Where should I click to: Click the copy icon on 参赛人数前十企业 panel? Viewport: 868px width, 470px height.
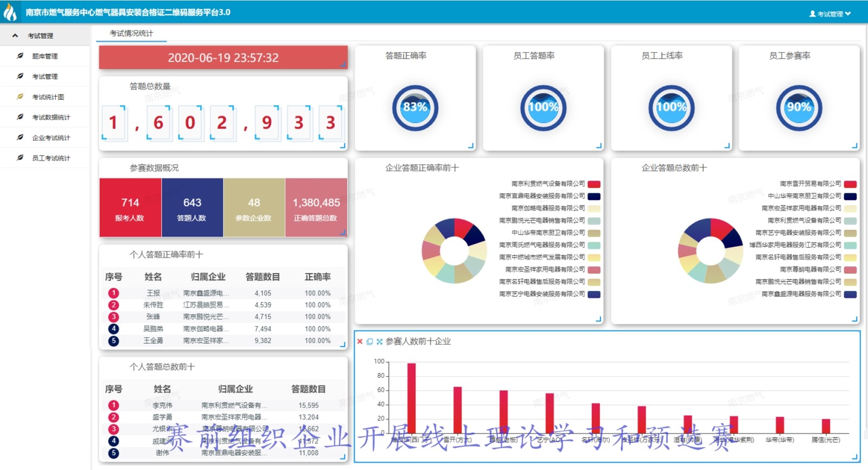tap(369, 342)
